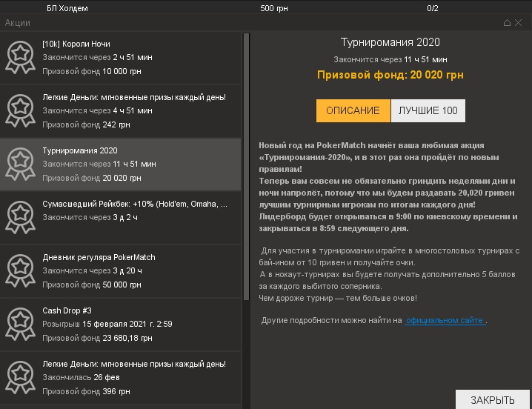Click Закончится через 2 ч 51 мин text
532x409 pixels.
pyautogui.click(x=97, y=57)
